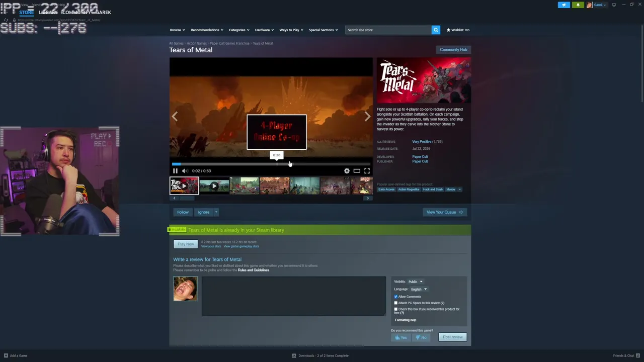Select the first trailer thumbnail
Viewport: 644px width, 362px height.
[184, 186]
